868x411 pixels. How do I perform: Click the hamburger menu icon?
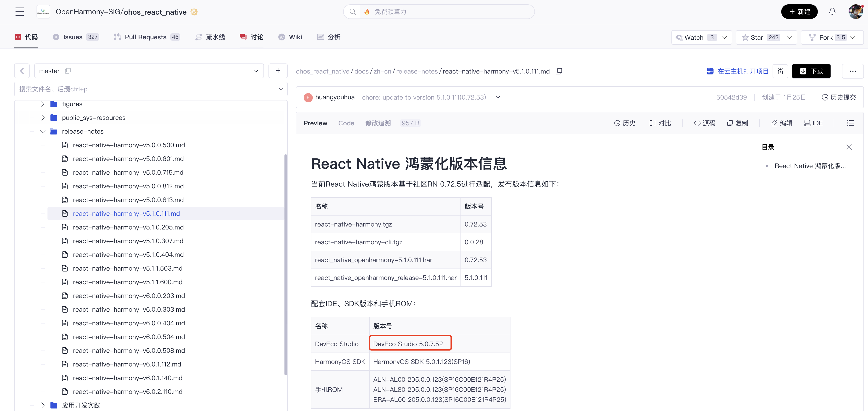[19, 11]
